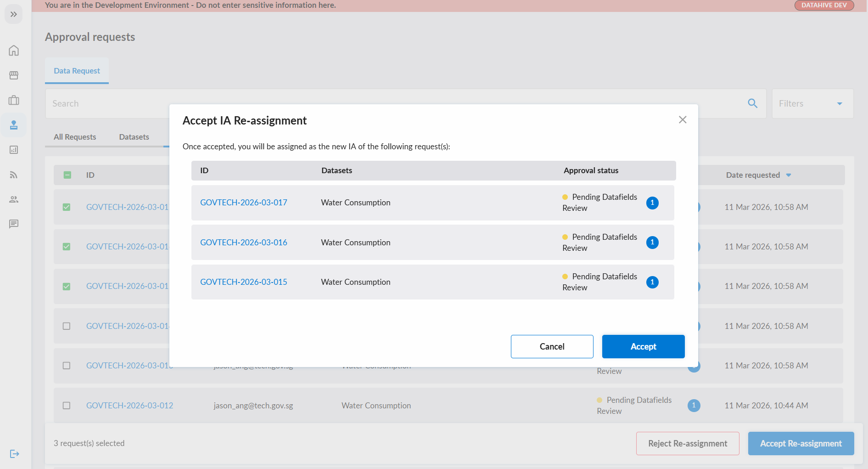Screen dimensions: 868x469
Task: Open the messages chat icon in sidebar
Action: point(14,224)
